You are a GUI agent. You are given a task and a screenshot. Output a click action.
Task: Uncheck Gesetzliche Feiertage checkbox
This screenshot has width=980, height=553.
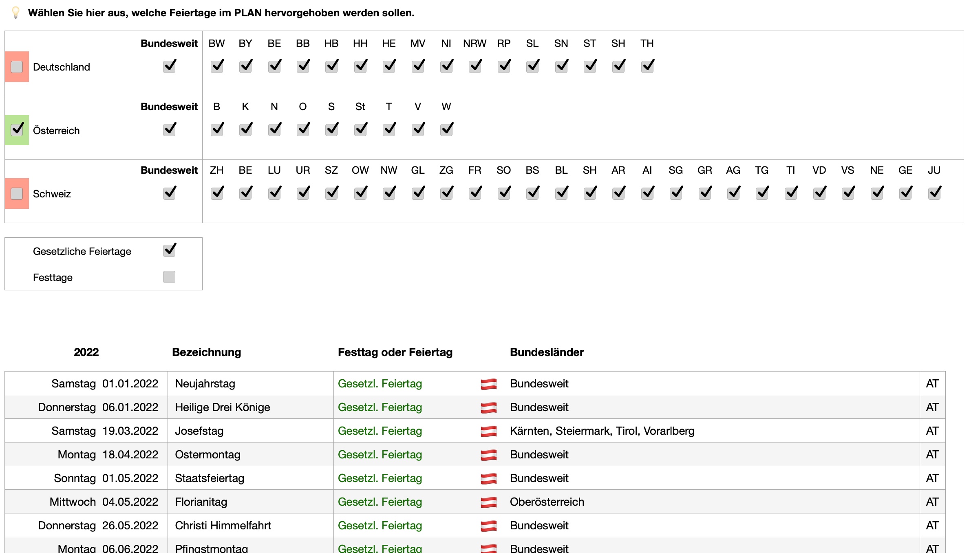[169, 250]
